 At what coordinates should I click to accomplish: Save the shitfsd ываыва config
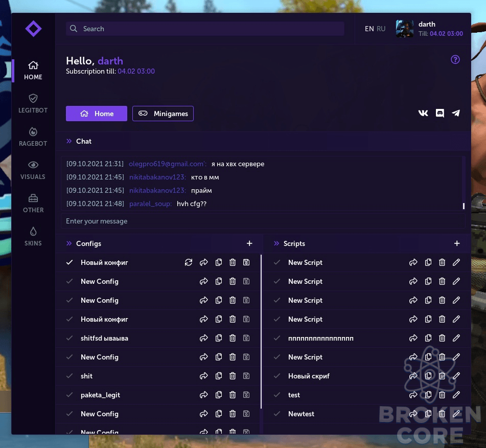246,338
